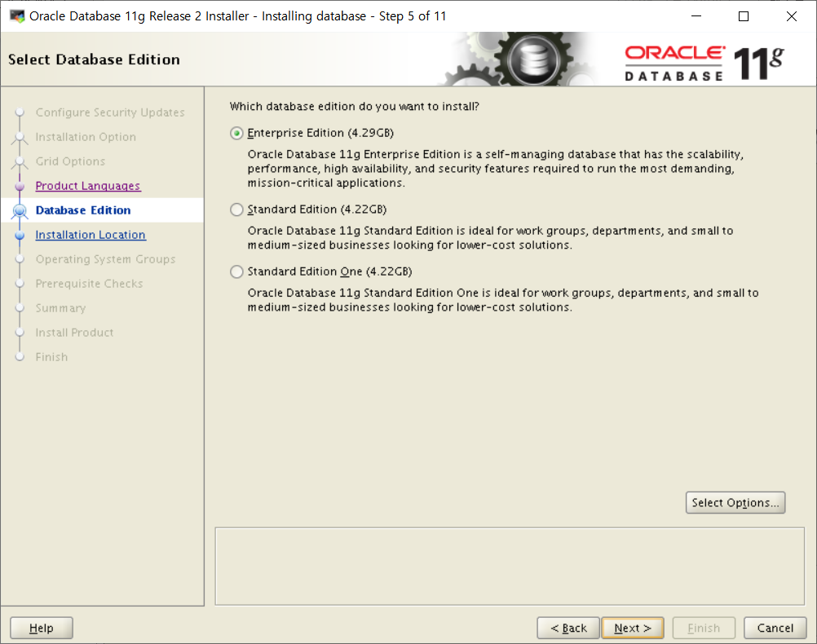Click the greyed Prerequisite Checks step
This screenshot has height=644, width=817.
click(x=89, y=284)
